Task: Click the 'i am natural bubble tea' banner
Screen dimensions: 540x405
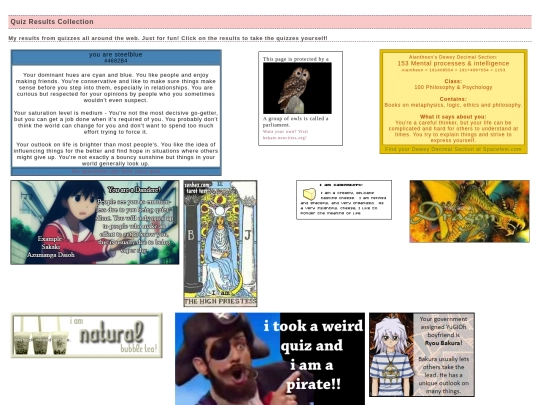Action: pyautogui.click(x=86, y=335)
